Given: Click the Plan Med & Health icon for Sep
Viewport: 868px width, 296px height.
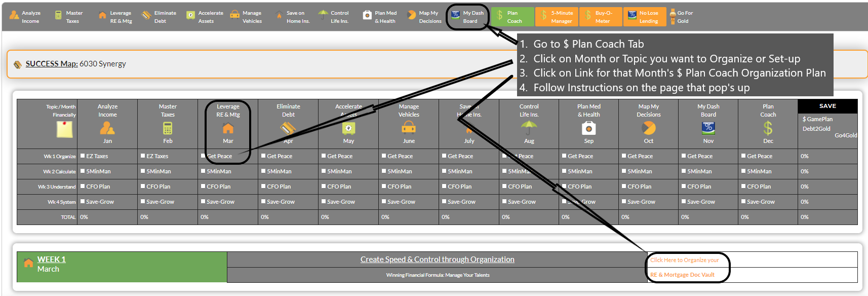Looking at the screenshot, I should pos(588,129).
